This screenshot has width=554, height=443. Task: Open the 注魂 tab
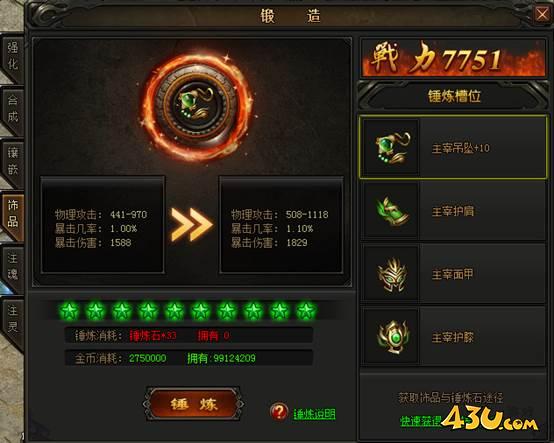(x=13, y=267)
